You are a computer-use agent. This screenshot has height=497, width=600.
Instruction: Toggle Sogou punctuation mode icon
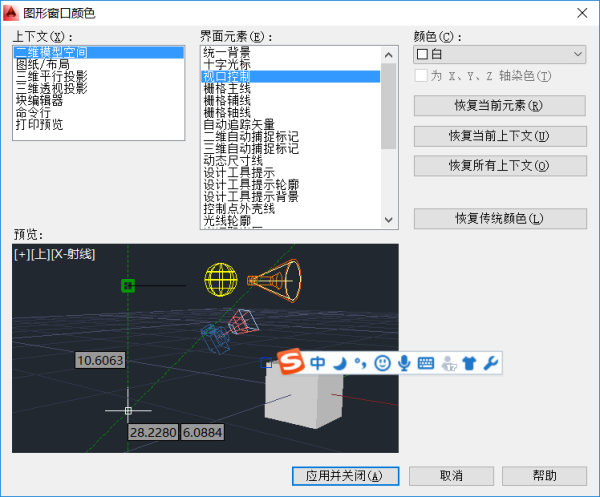coord(360,363)
